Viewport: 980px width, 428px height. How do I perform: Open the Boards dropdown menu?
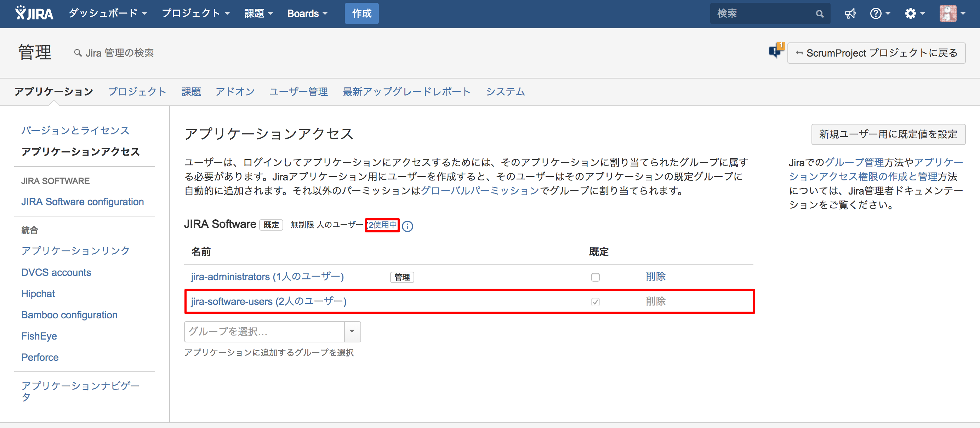pyautogui.click(x=307, y=14)
